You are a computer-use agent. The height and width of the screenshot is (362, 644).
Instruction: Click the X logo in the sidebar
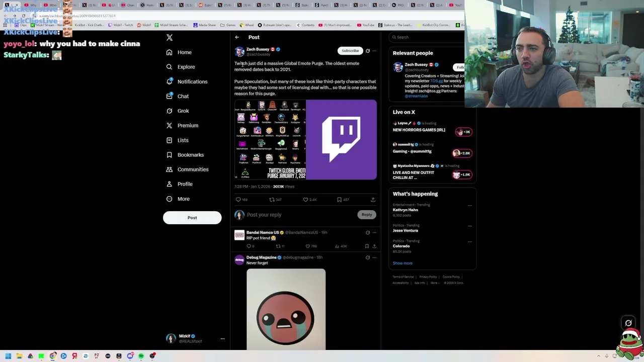pos(170,38)
